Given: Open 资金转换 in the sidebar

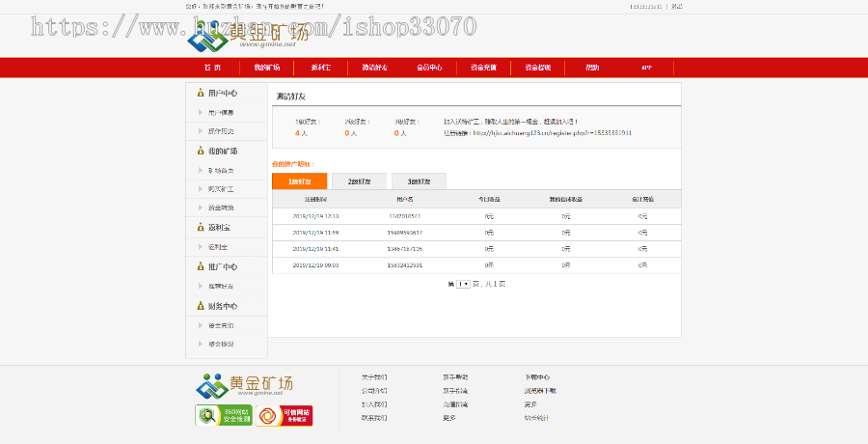Looking at the screenshot, I should click(221, 208).
